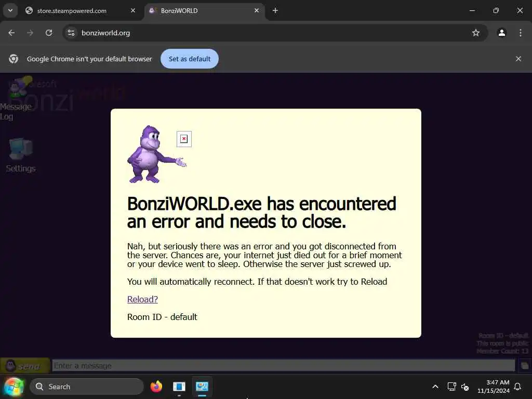This screenshot has height=399, width=532.
Task: Dismiss the default browser info bar
Action: 518,59
